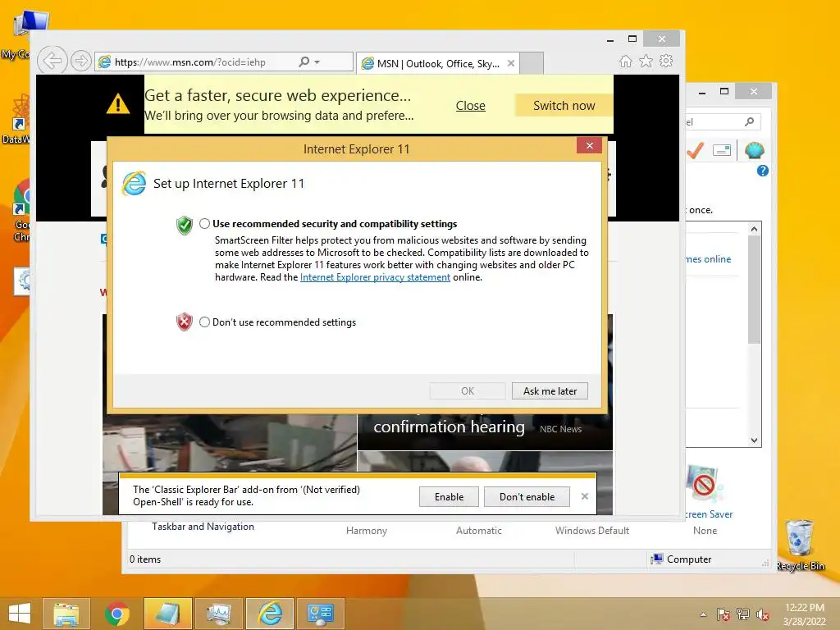Open Internet Explorer privacy statement link
The height and width of the screenshot is (630, 840).
coord(375,277)
